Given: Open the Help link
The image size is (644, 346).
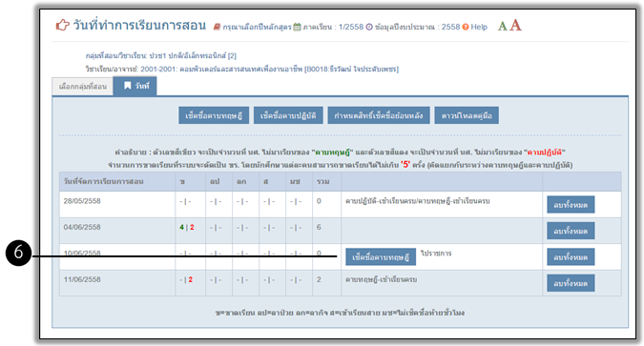Looking at the screenshot, I should pyautogui.click(x=479, y=27).
